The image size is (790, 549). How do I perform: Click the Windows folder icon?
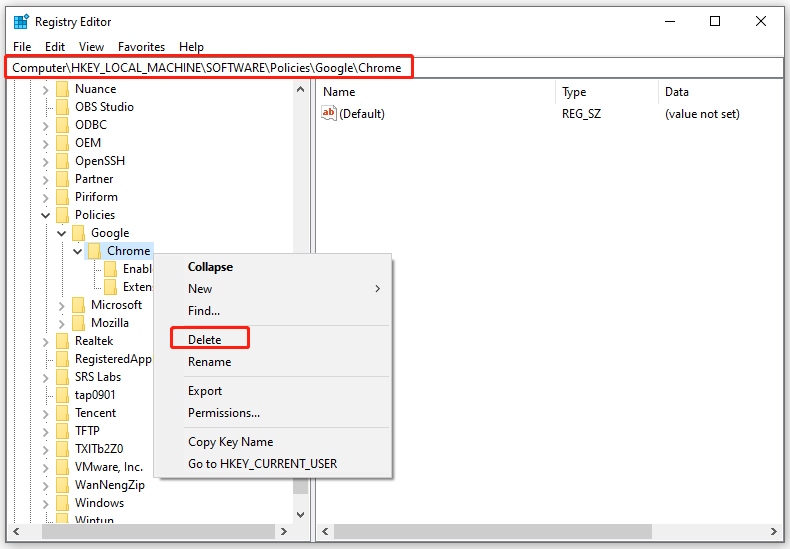coord(62,503)
